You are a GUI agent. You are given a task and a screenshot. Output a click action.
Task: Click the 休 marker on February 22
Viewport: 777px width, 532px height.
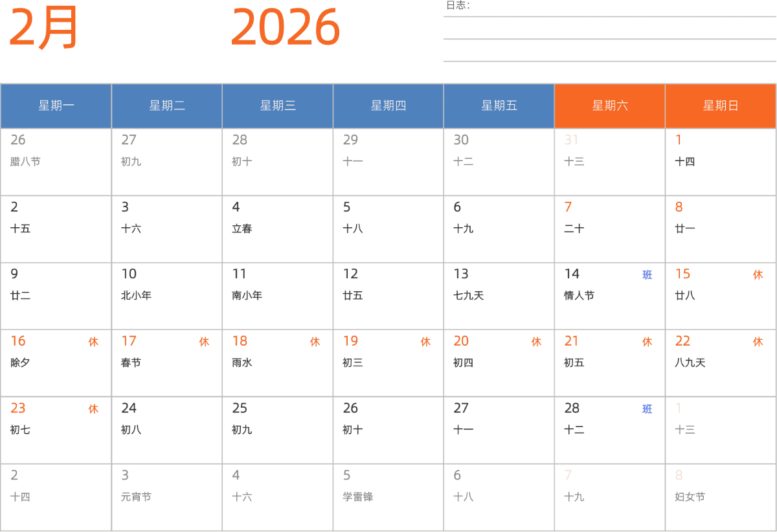click(758, 342)
